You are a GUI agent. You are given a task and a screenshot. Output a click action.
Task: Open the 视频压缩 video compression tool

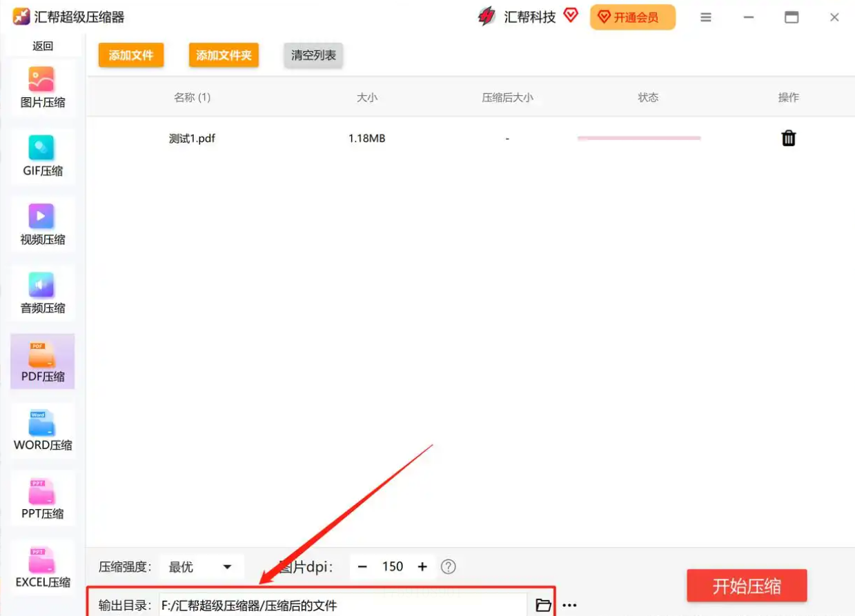tap(43, 226)
